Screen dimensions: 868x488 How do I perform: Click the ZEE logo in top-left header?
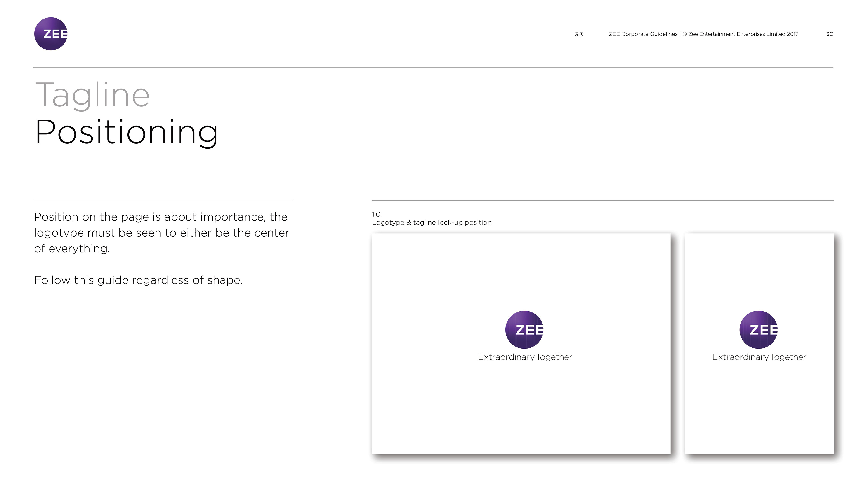[51, 34]
